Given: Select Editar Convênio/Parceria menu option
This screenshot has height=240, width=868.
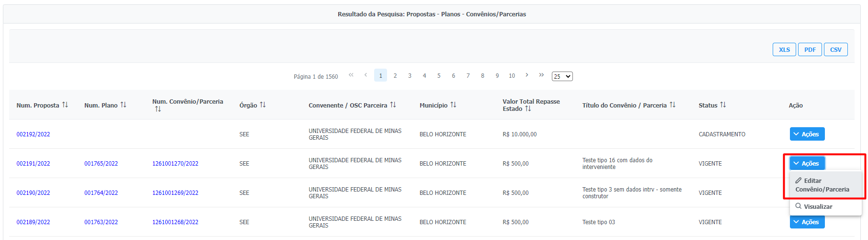Looking at the screenshot, I should (x=822, y=185).
